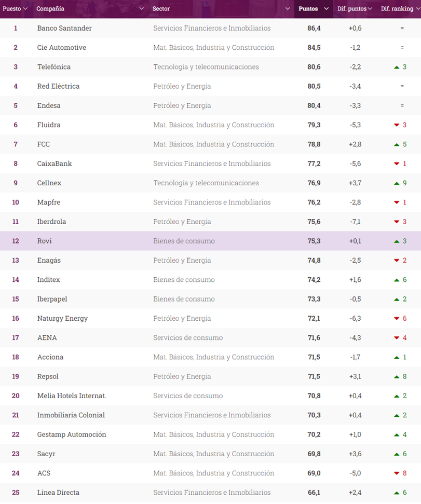Click the equals sign in Banco Santander row
This screenshot has height=504, width=421.
pyautogui.click(x=402, y=28)
